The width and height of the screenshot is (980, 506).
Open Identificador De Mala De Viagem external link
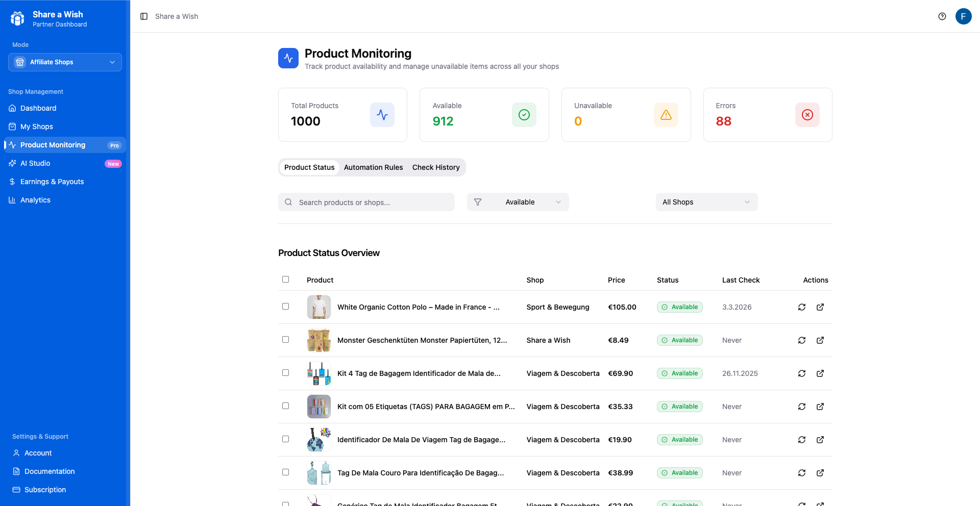820,440
